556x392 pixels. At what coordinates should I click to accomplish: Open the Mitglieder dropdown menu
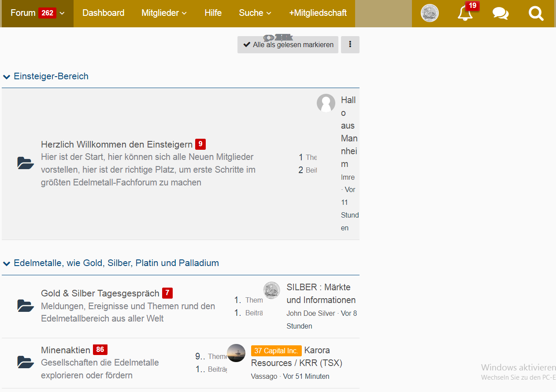pos(164,13)
